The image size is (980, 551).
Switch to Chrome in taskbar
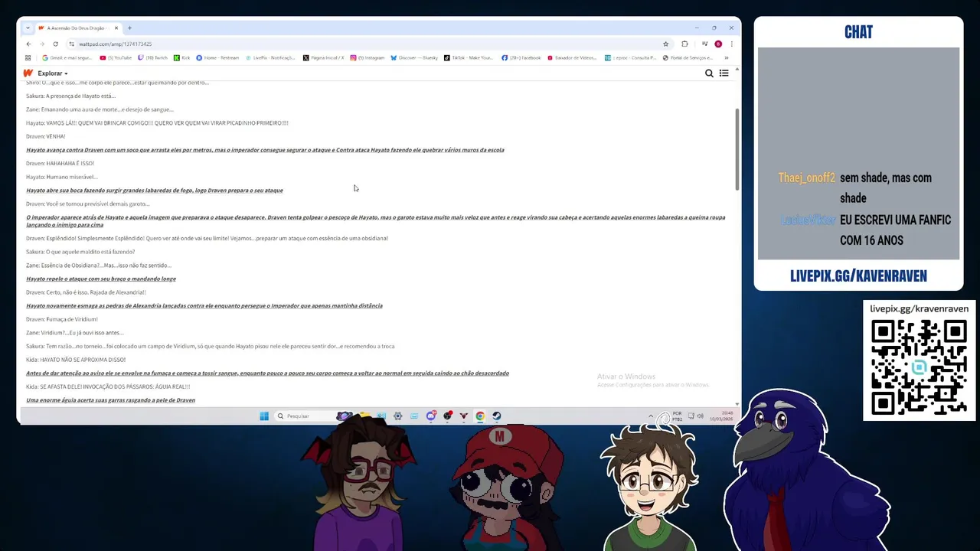point(480,416)
